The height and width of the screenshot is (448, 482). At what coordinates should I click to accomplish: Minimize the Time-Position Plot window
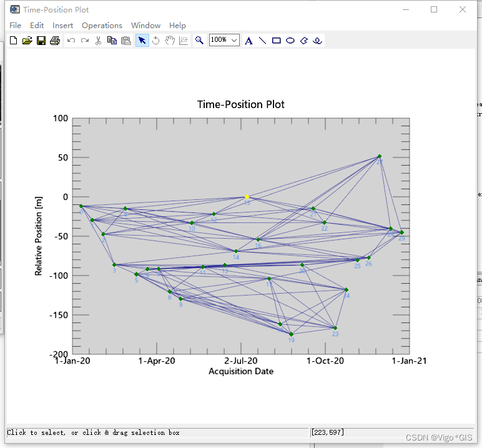point(406,9)
